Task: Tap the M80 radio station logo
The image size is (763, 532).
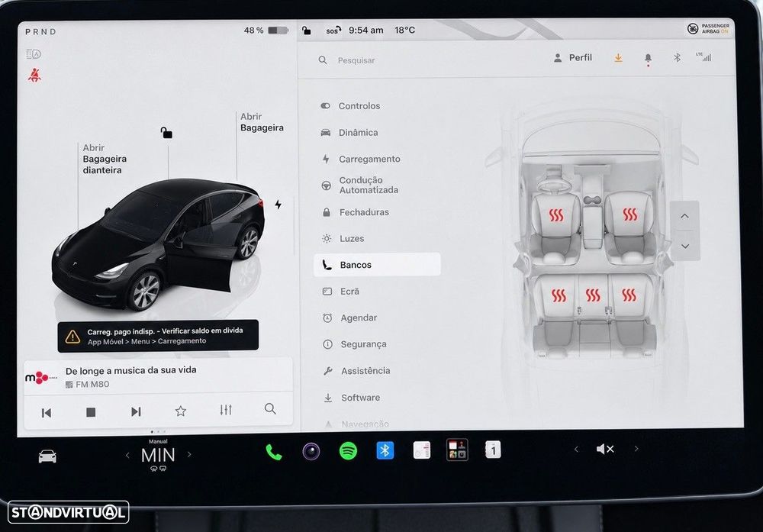Action: click(x=41, y=378)
